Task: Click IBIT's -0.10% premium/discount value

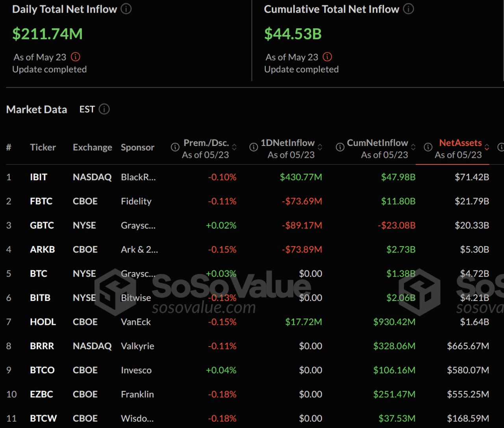Action: [x=222, y=177]
